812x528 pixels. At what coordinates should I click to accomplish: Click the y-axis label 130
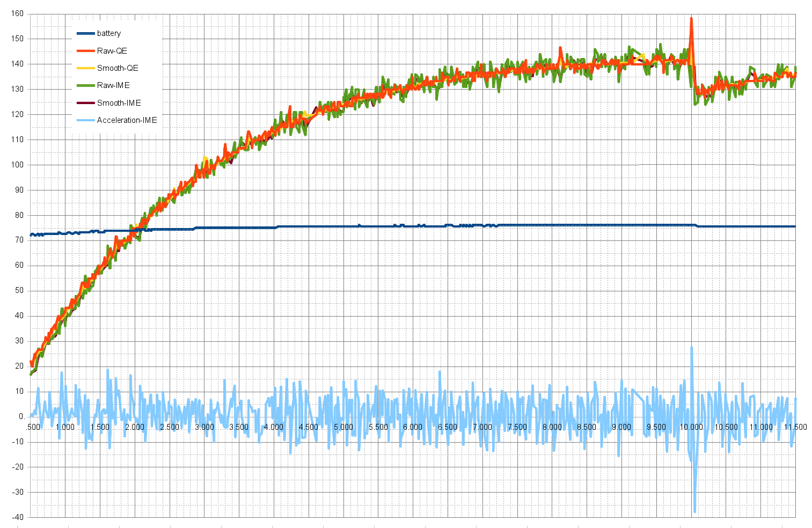coord(17,89)
